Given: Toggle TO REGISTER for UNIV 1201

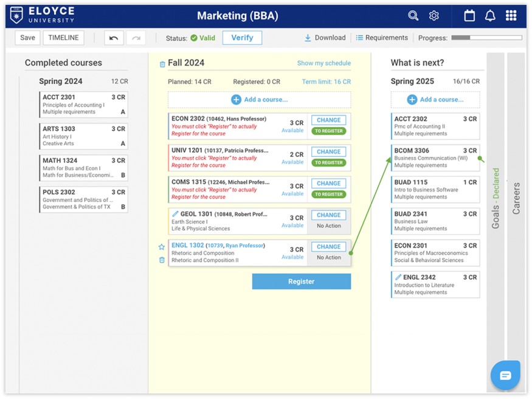Looking at the screenshot, I should 328,163.
